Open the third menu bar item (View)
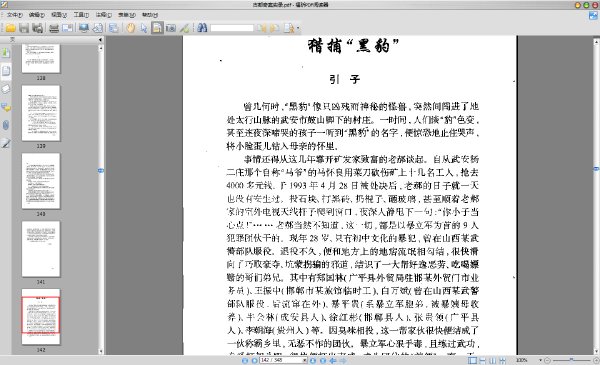The image size is (600, 365). point(59,15)
